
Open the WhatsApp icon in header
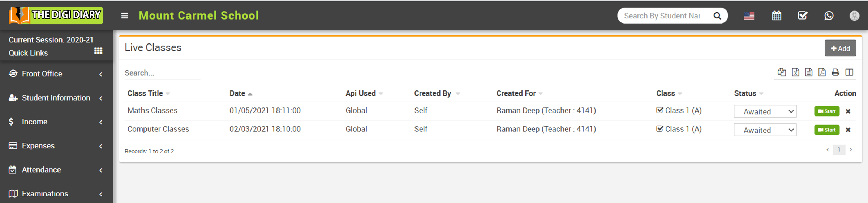coord(829,16)
